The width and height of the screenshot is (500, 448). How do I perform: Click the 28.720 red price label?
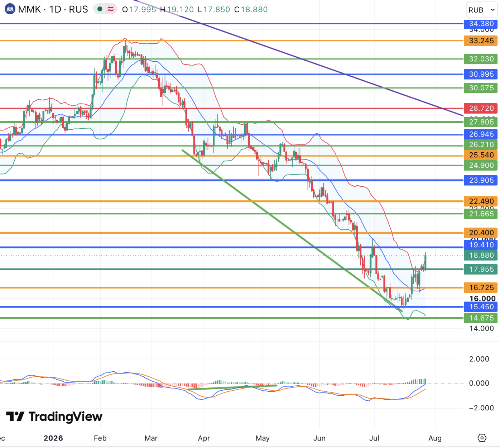481,108
